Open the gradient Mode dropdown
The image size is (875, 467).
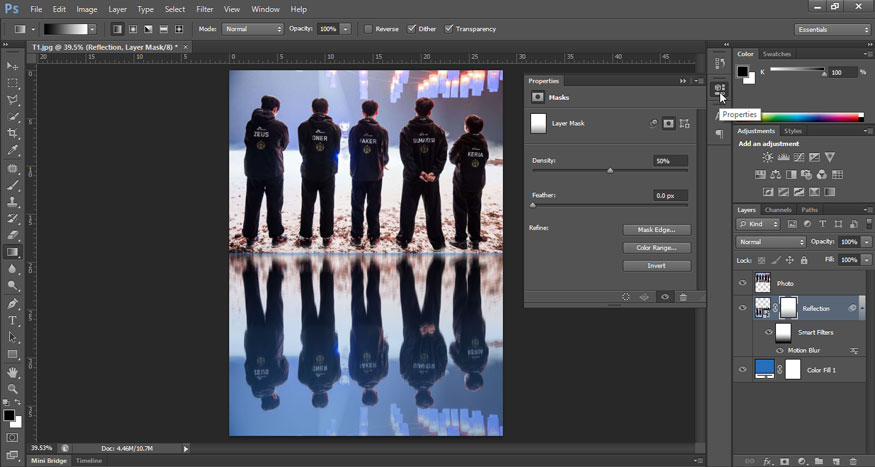click(252, 29)
